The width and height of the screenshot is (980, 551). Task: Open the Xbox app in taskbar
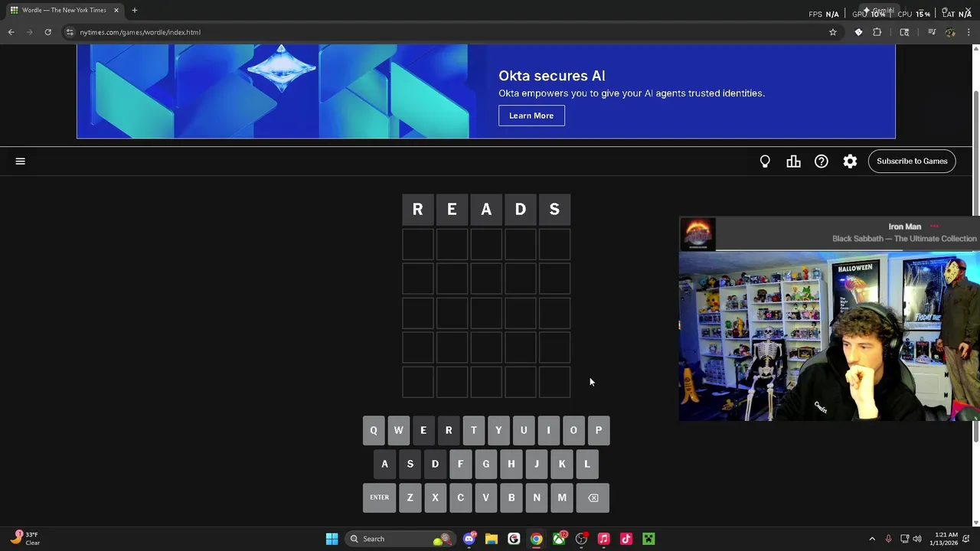tap(559, 539)
